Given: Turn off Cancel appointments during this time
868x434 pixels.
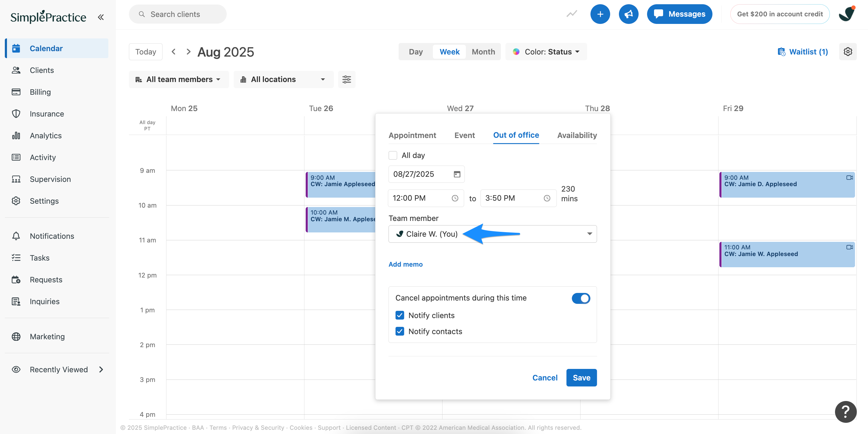Looking at the screenshot, I should [581, 298].
